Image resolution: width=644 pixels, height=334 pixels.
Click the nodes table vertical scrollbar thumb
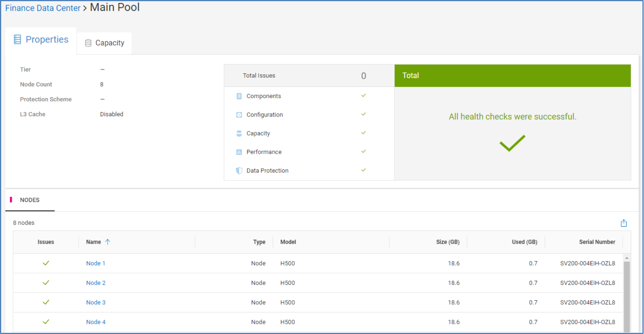click(x=627, y=296)
